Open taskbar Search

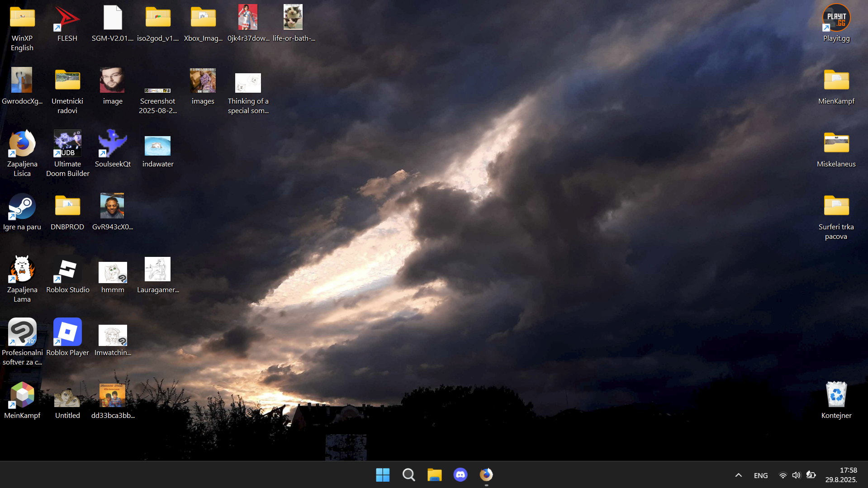[408, 474]
